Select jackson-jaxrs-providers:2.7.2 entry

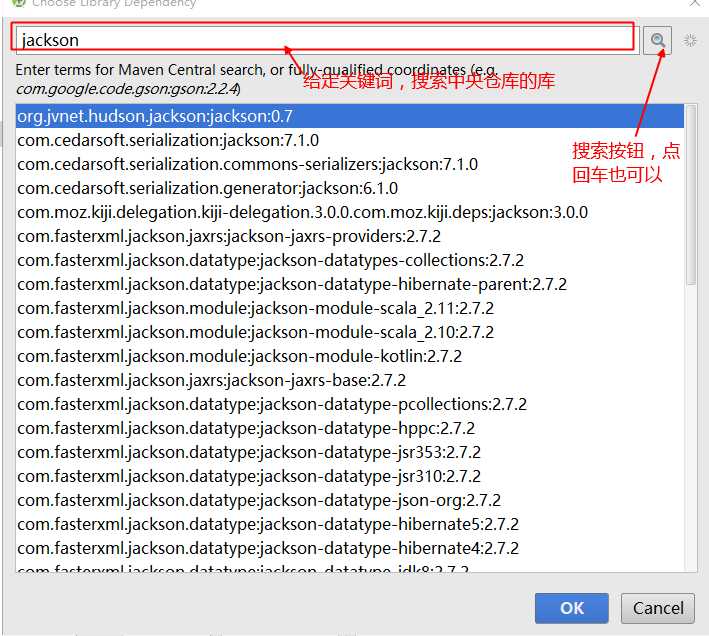(350, 236)
